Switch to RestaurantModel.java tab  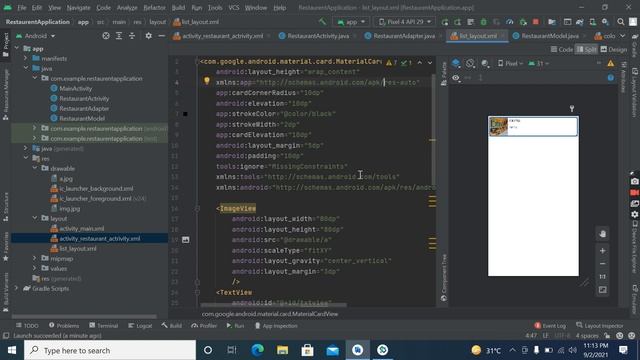coord(546,36)
